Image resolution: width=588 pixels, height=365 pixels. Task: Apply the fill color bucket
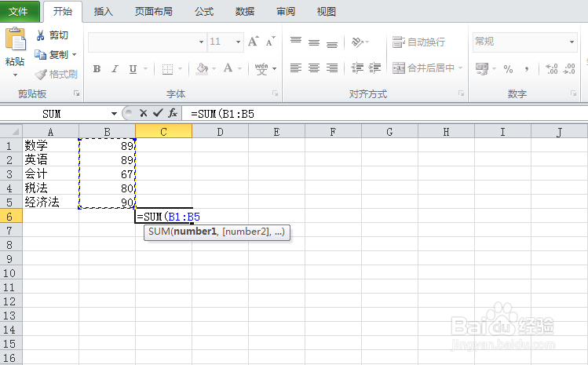coord(202,68)
